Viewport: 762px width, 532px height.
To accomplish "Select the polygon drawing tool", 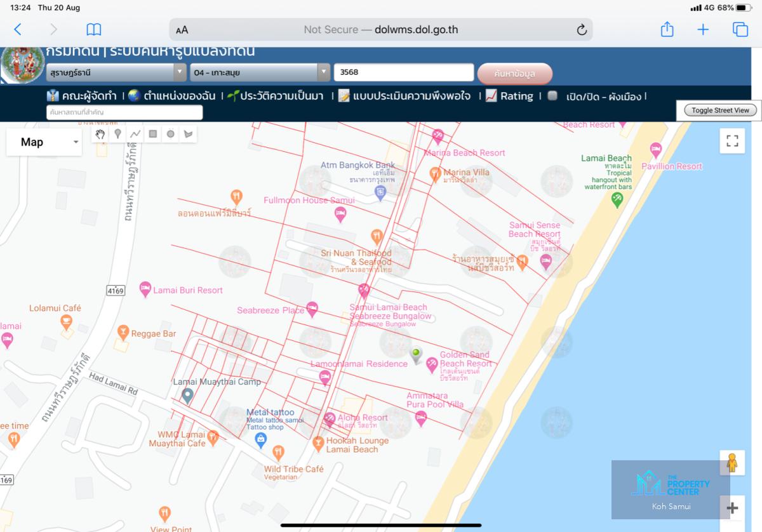I will (x=188, y=134).
